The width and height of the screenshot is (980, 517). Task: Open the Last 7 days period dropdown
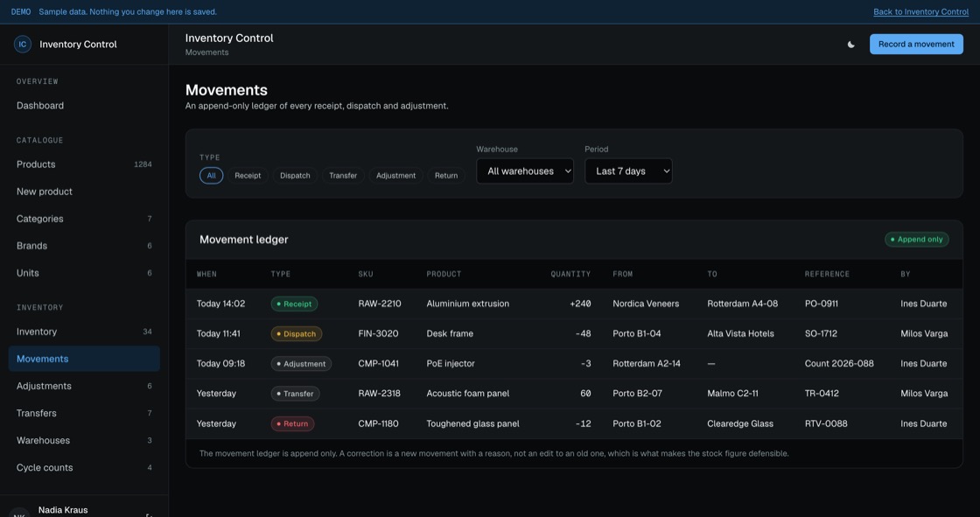click(628, 171)
